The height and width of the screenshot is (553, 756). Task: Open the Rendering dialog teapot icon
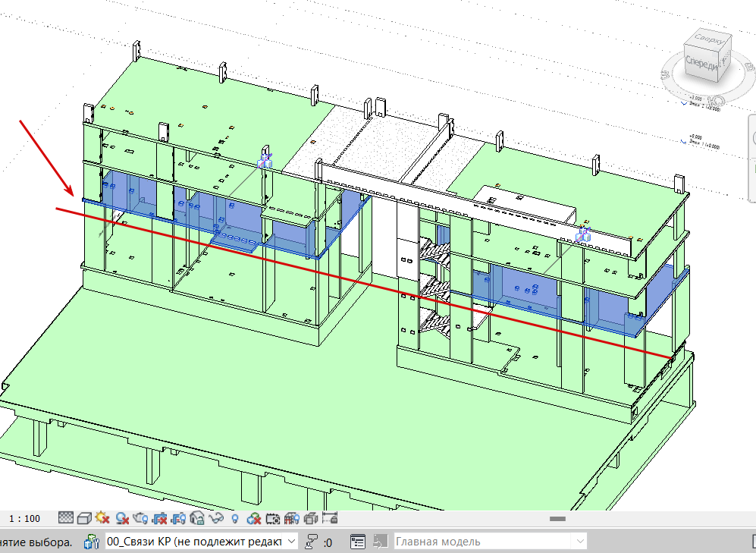click(x=140, y=518)
